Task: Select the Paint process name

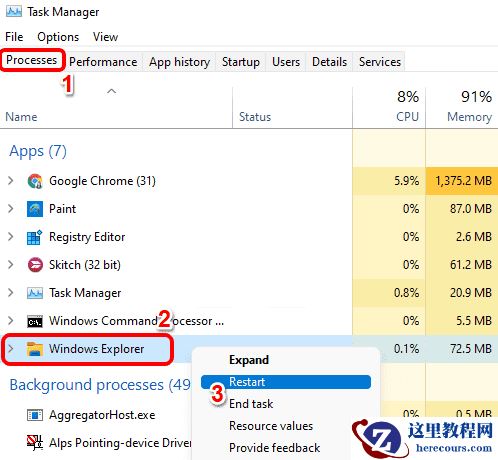Action: tap(62, 209)
